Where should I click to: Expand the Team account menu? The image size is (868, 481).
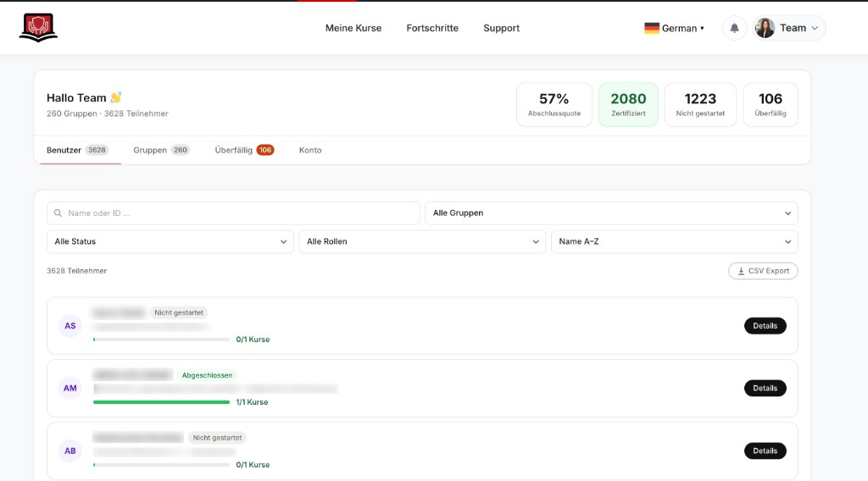pyautogui.click(x=788, y=28)
